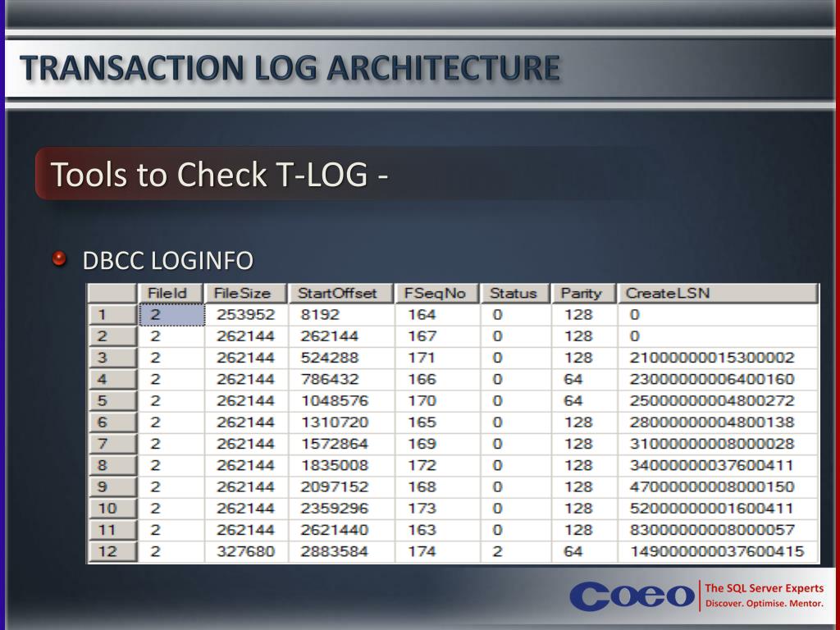Click the FileId column header
840x630 pixels.
(x=171, y=293)
